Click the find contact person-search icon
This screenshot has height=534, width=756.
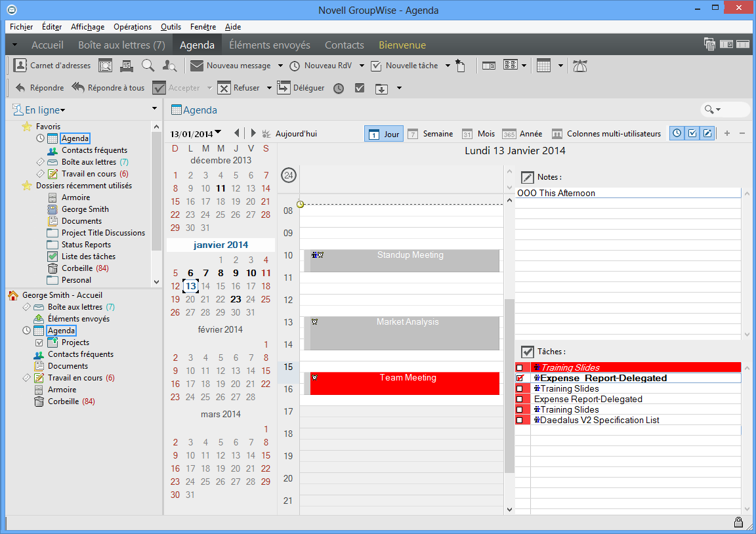point(169,66)
